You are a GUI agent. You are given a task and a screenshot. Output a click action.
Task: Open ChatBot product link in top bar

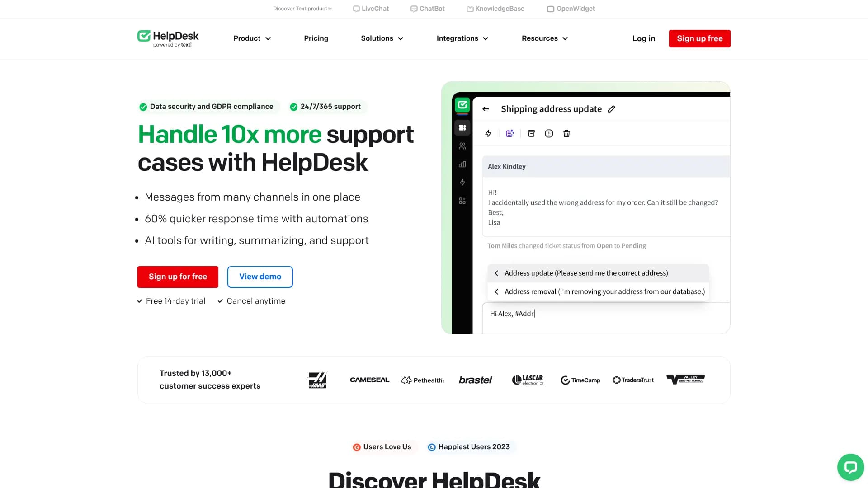428,9
